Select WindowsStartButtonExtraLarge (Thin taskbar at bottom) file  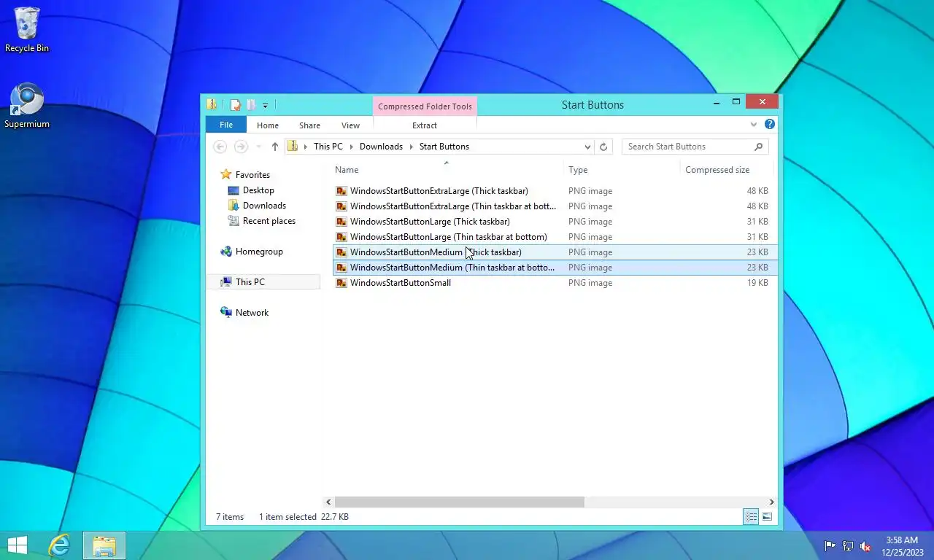(555, 206)
